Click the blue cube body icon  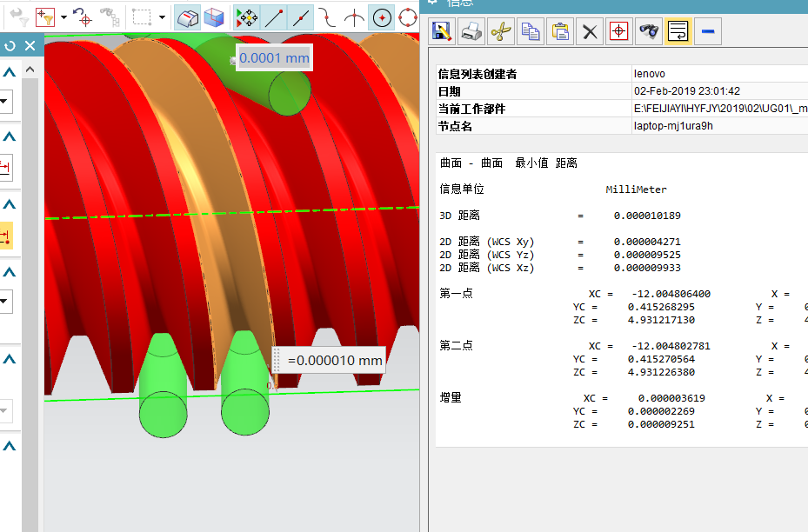pos(214,17)
